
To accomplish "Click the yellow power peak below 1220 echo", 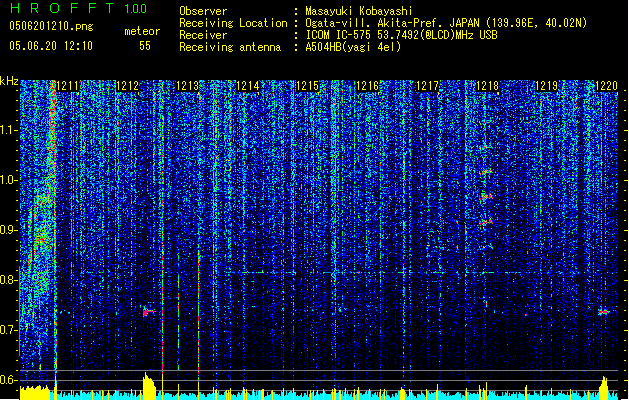I will 604,387.
